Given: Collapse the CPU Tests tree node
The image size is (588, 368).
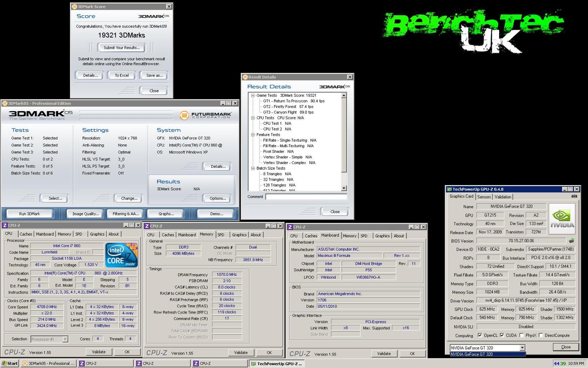Looking at the screenshot, I should pyautogui.click(x=253, y=118).
